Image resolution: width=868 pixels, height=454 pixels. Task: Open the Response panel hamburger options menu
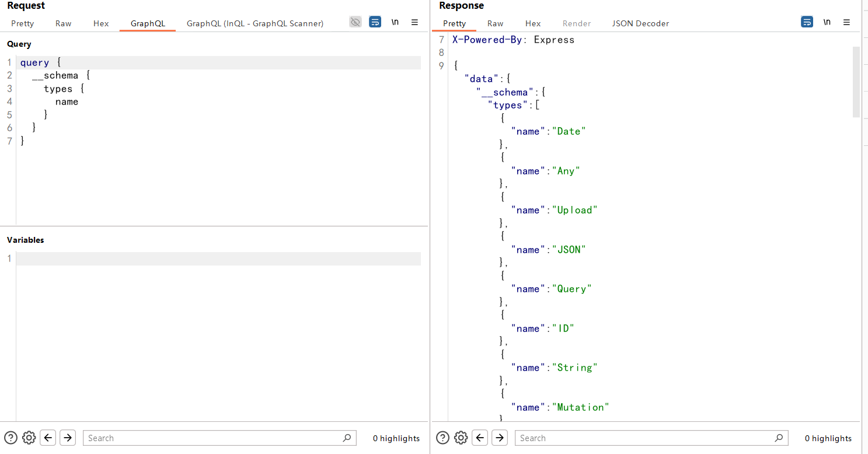[846, 22]
